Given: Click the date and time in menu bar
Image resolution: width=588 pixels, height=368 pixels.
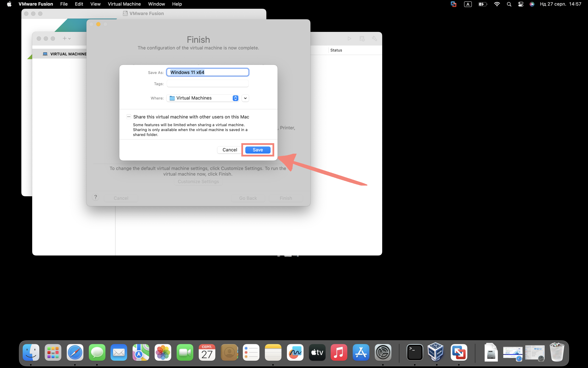Looking at the screenshot, I should click(x=561, y=4).
